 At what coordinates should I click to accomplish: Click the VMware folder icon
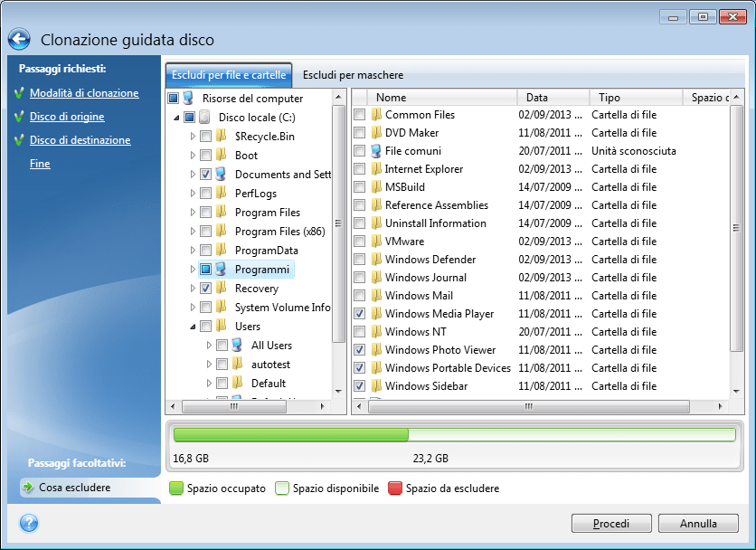tap(376, 242)
